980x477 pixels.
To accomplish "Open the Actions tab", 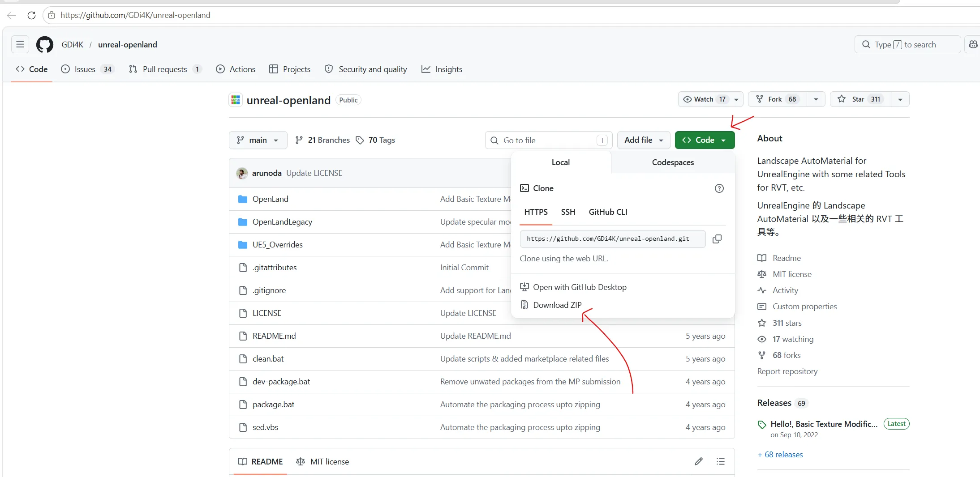I will click(x=236, y=69).
